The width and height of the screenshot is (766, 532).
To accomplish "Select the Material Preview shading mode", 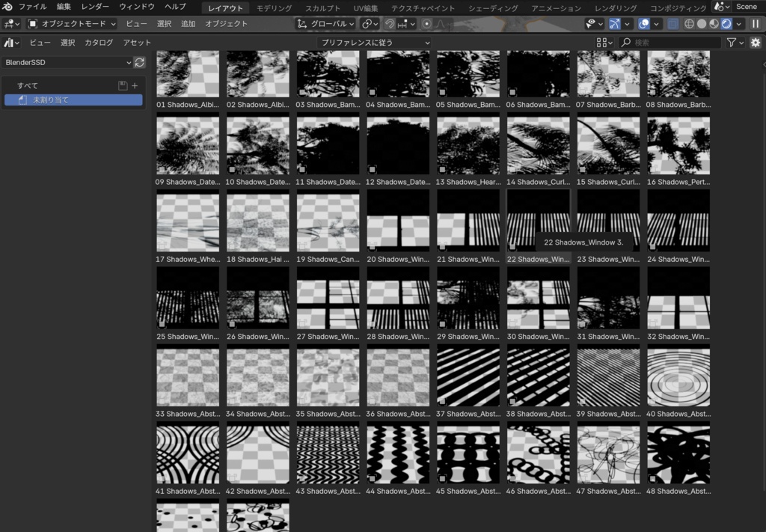I will (714, 24).
